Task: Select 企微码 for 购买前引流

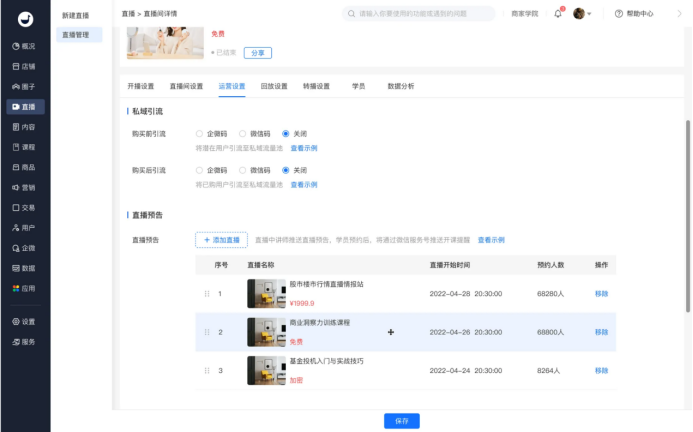Action: [x=199, y=134]
